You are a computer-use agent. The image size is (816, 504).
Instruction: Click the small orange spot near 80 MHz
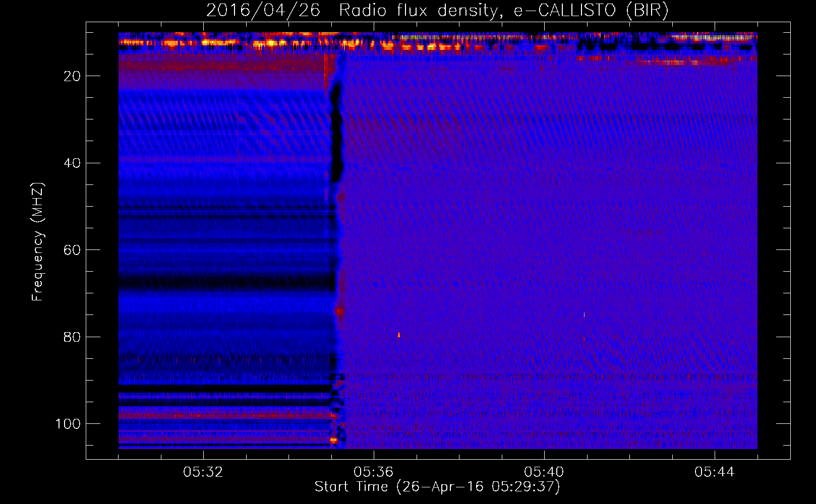(x=399, y=335)
